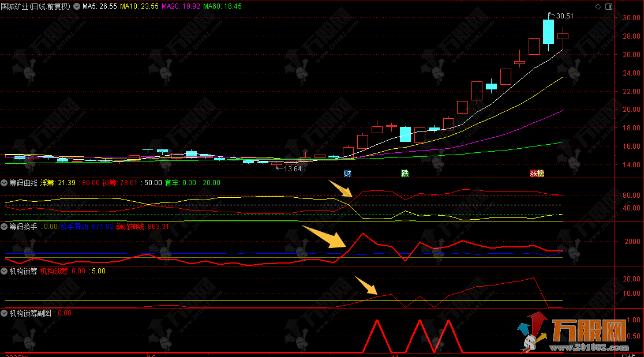Click the 13.64 low price annotation
The width and height of the screenshot is (644, 357).
click(x=293, y=168)
